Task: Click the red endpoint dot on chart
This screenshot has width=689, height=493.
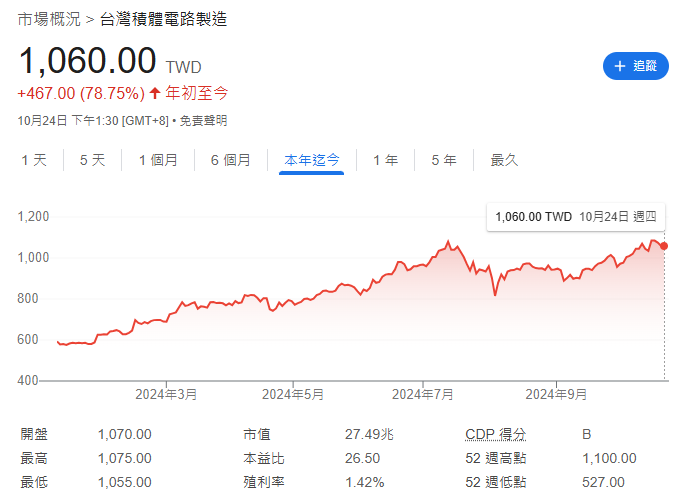Action: tap(665, 245)
